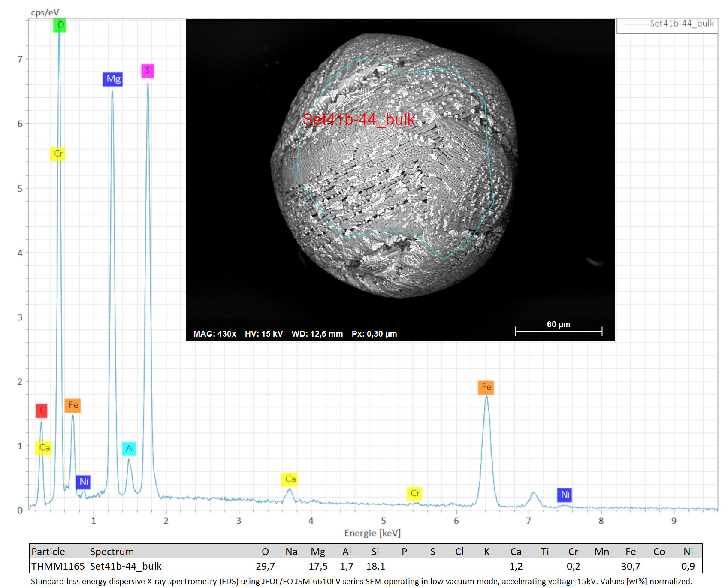Click the Set41b-44_bulk table cell
This screenshot has height=588, width=728.
pyautogui.click(x=126, y=566)
